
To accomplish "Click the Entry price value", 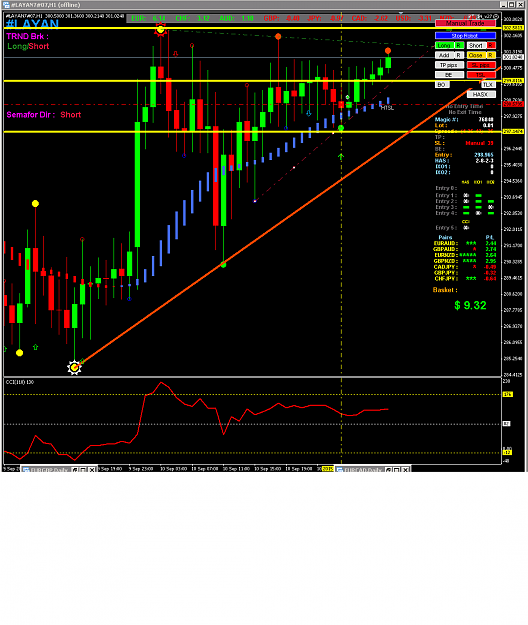I will tap(484, 155).
